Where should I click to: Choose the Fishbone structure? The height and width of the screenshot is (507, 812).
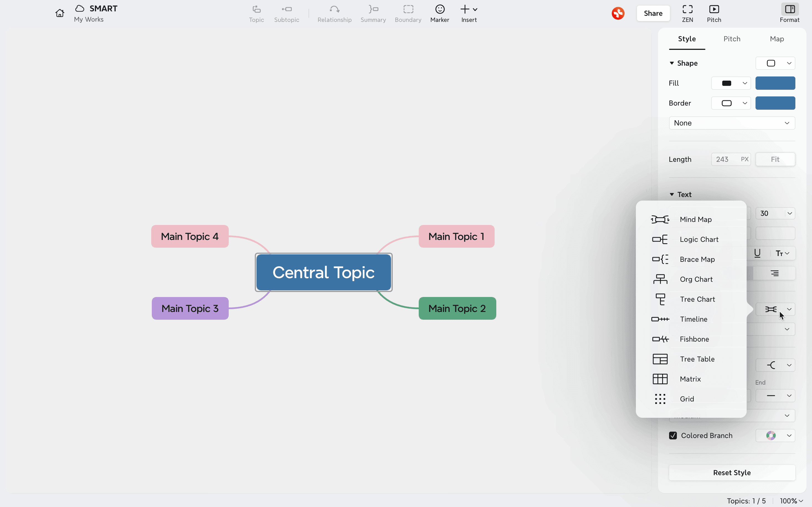pyautogui.click(x=691, y=339)
